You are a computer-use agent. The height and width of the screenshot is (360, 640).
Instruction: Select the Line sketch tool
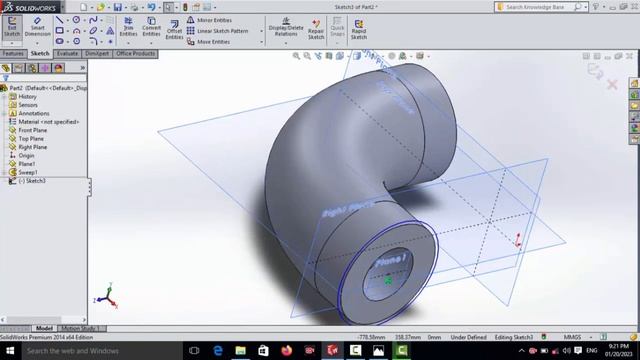coord(60,20)
